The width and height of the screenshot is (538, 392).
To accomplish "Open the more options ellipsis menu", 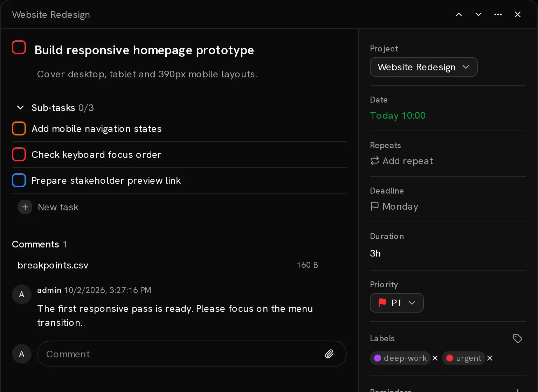I will click(498, 14).
